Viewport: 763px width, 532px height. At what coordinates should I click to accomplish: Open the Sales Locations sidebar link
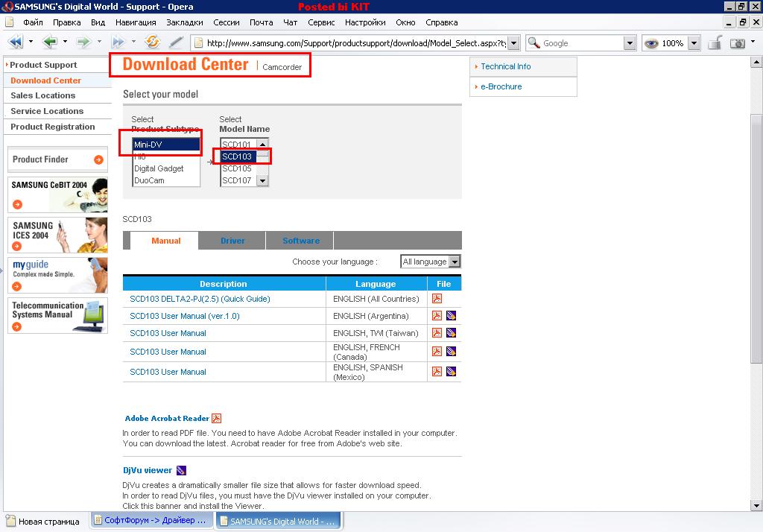tap(42, 95)
